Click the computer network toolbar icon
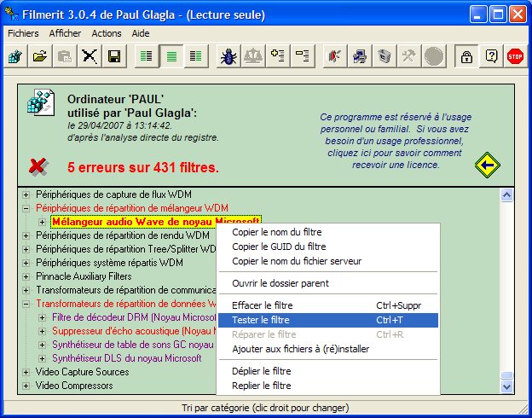 click(359, 56)
